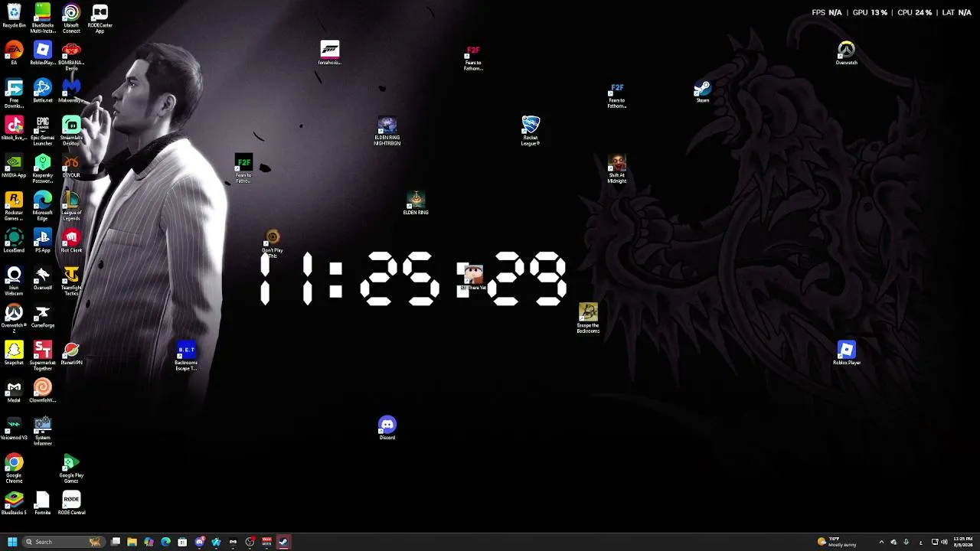Open the base ELDEN RING game icon
The width and height of the screenshot is (980, 551).
pos(416,204)
